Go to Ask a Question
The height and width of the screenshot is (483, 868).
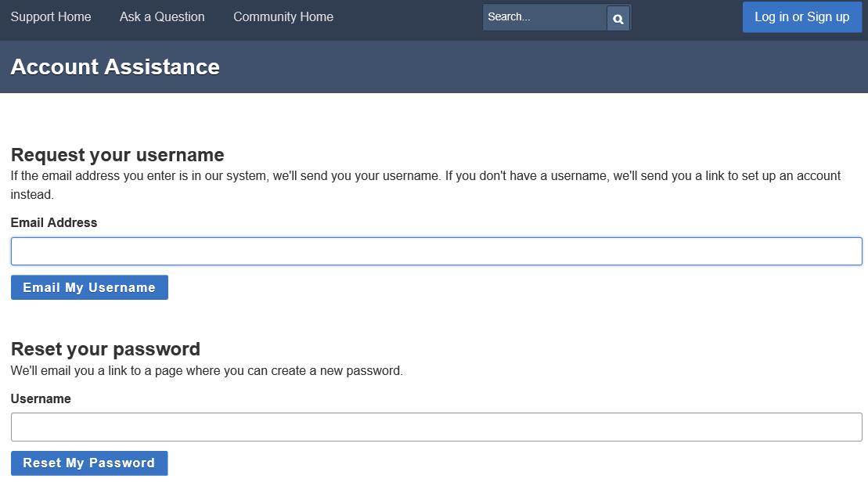tap(162, 16)
